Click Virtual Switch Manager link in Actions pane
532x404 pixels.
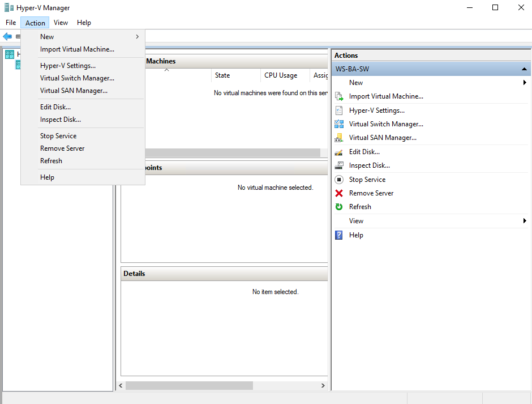pyautogui.click(x=386, y=124)
